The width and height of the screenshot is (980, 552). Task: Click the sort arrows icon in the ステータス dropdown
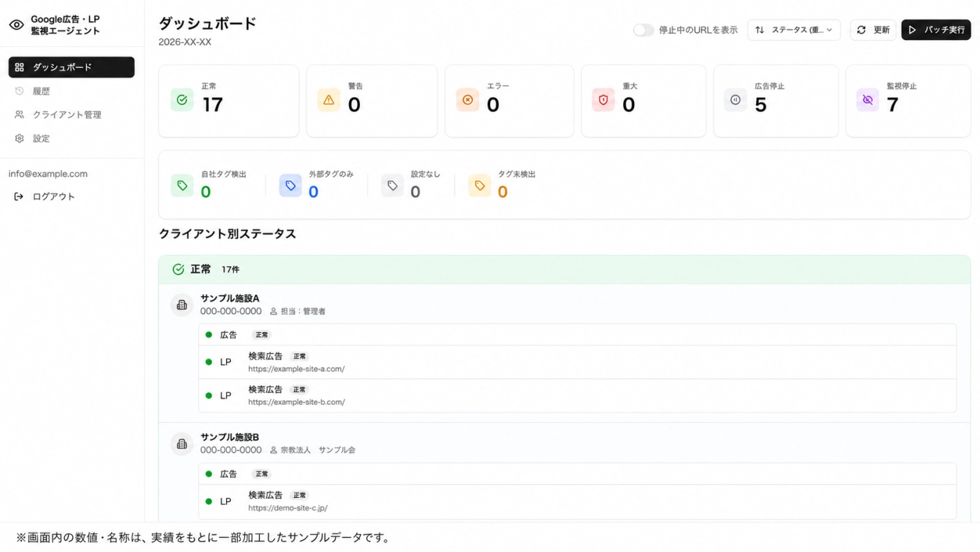(x=759, y=30)
